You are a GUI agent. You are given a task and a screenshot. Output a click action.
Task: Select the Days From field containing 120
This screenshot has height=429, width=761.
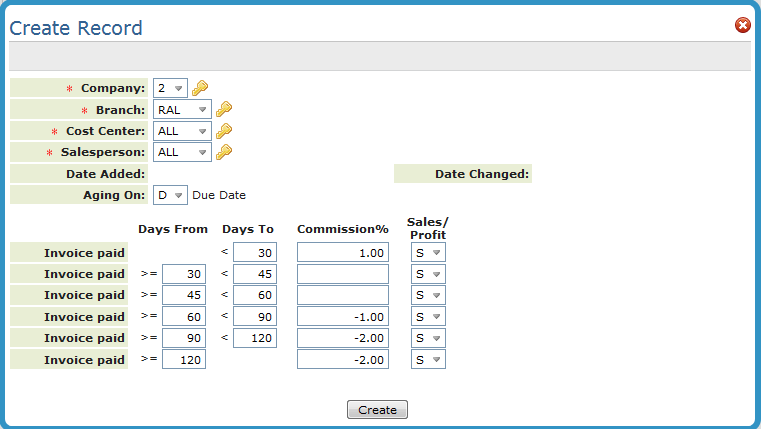(x=184, y=359)
